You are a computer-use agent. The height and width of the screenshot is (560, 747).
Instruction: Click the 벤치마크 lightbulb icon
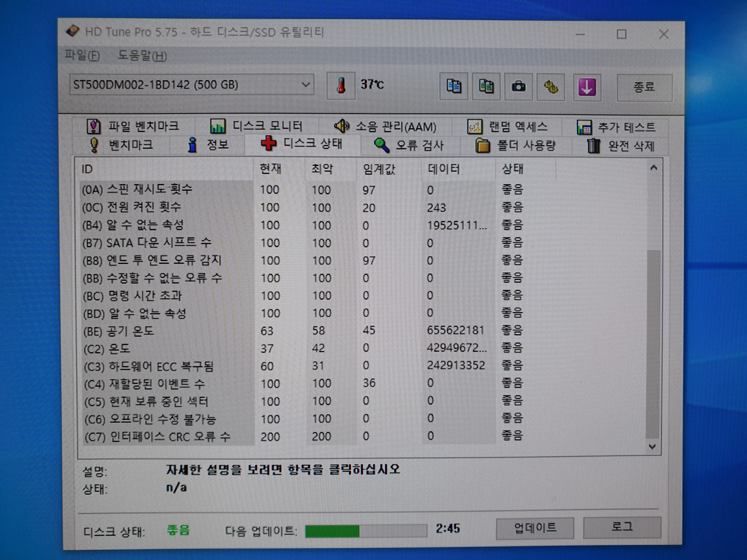pos(94,145)
